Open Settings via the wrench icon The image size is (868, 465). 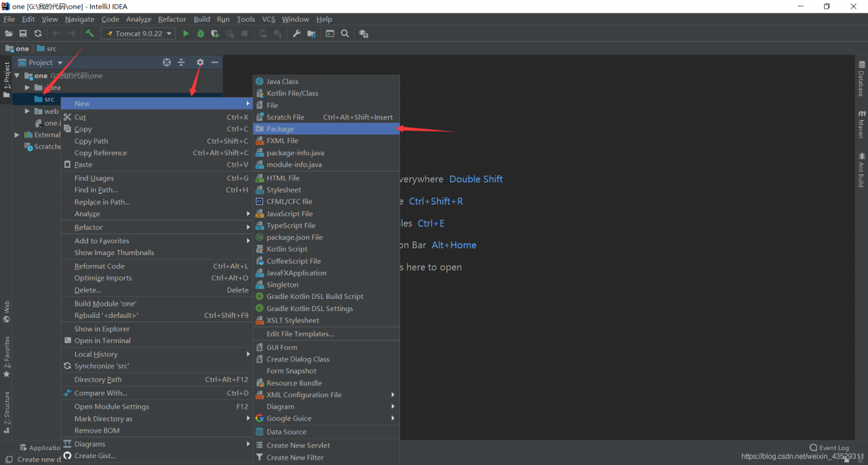coord(296,33)
